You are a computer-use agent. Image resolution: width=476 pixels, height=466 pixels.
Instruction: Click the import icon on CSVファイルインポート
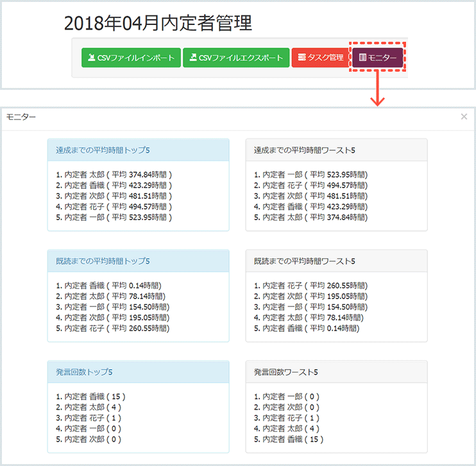(92, 58)
